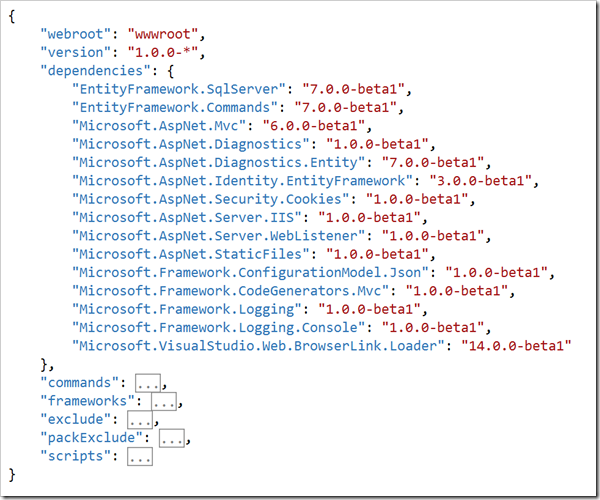Select the "3.0.0-beta1" version string
The height and width of the screenshot is (500, 600).
[481, 181]
